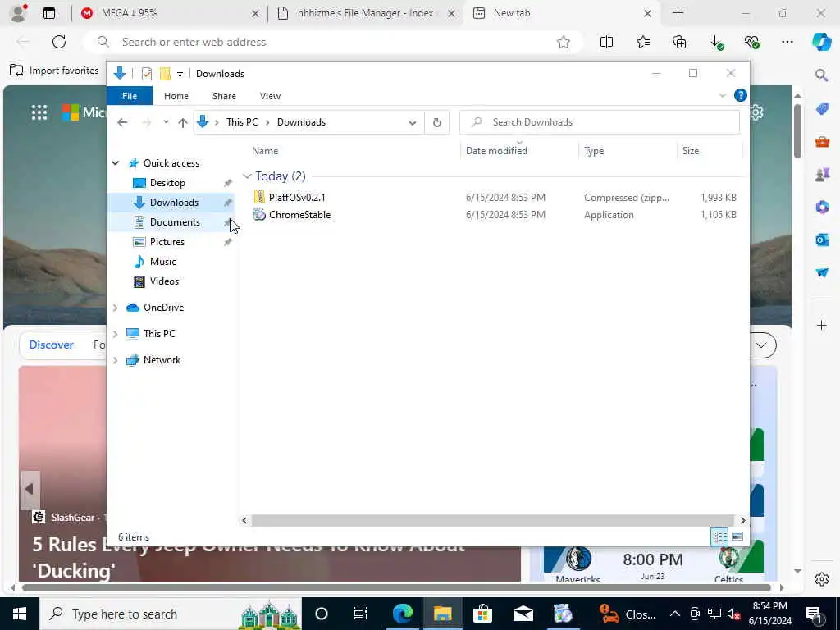Screen dimensions: 840x630
Task: Open the Home ribbon tab
Action: (176, 96)
